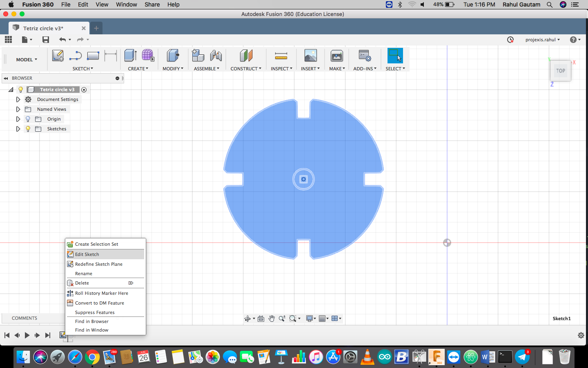Open the MODEL workspace dropdown
The width and height of the screenshot is (588, 368).
point(27,60)
